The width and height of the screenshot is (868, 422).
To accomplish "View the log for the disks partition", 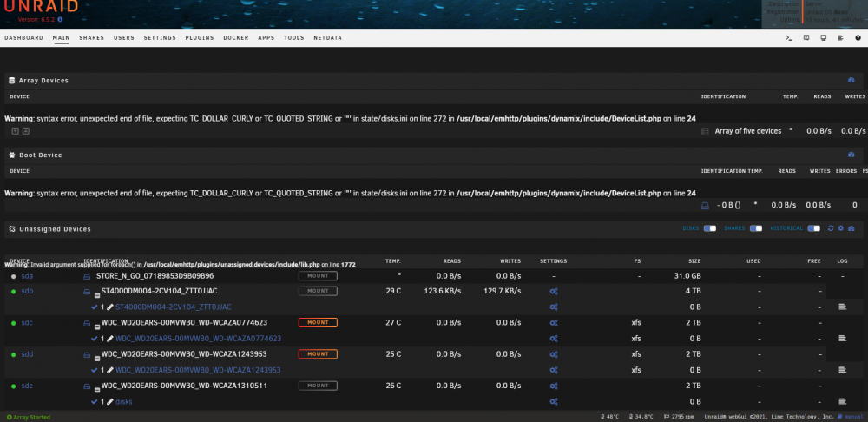I will point(843,401).
